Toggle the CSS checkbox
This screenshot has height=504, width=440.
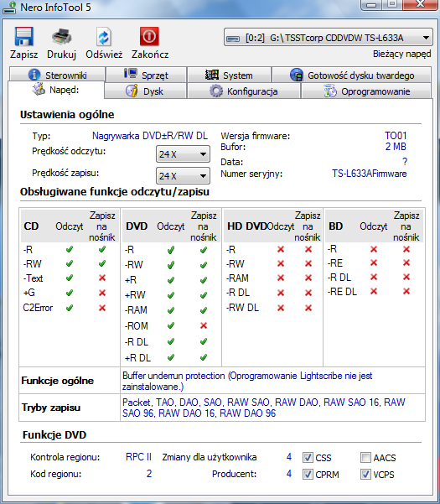pos(308,457)
